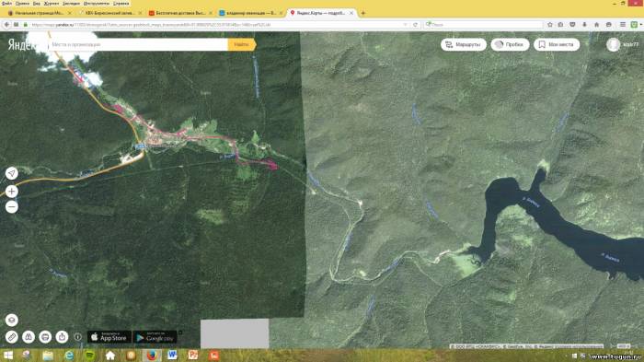Click the my location arrow icon

click(11, 173)
